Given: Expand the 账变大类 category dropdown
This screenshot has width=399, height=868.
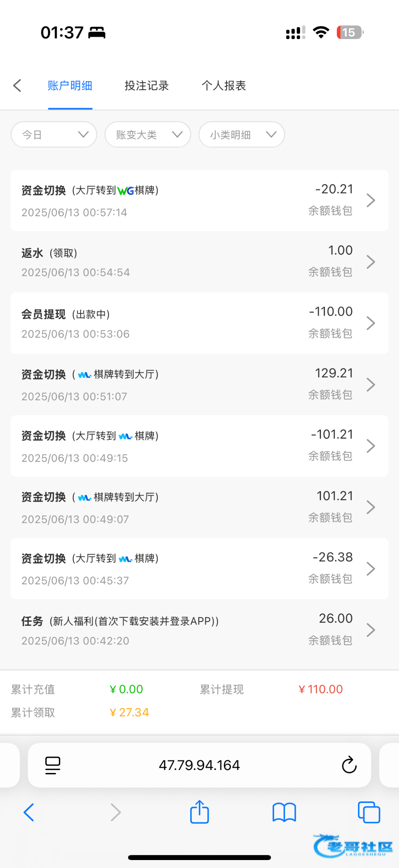Looking at the screenshot, I should pos(148,135).
